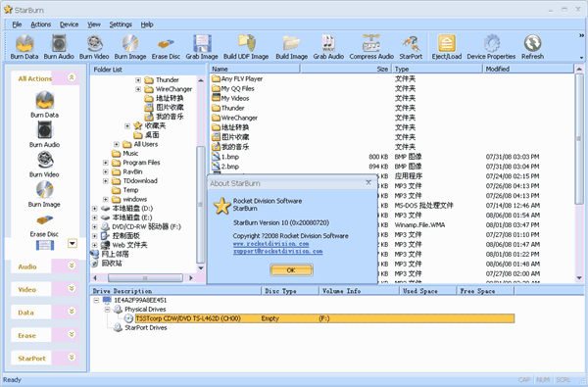Select Burn Video in All Actions sidebar
Image resolution: width=588 pixels, height=387 pixels.
44,164
